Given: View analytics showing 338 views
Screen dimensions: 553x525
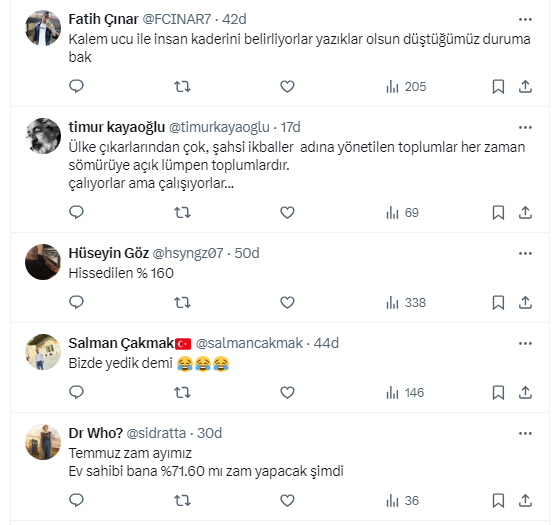Looking at the screenshot, I should (406, 303).
